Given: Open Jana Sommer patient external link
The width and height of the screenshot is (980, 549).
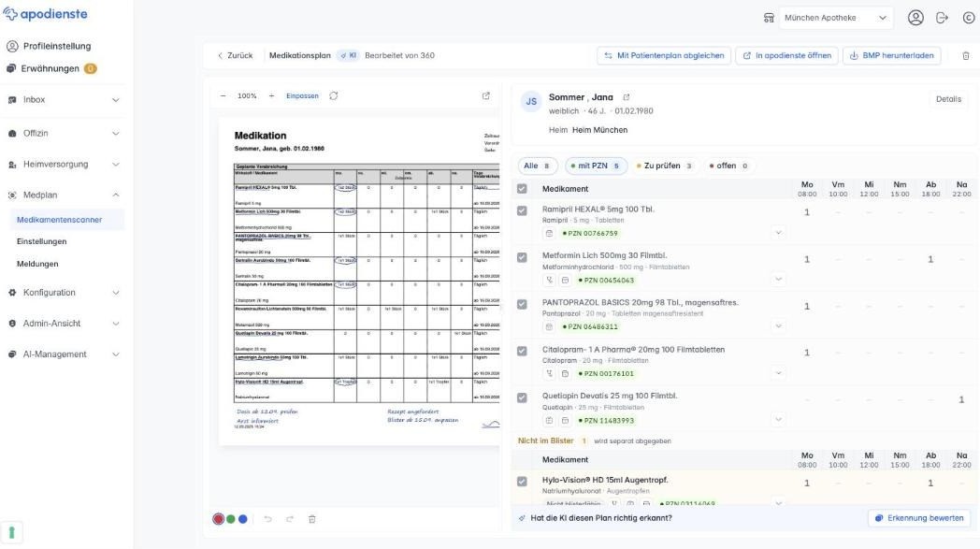Looking at the screenshot, I should (x=627, y=97).
